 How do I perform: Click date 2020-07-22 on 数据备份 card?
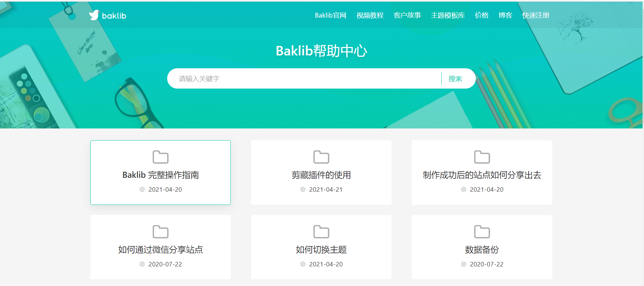[x=487, y=264]
